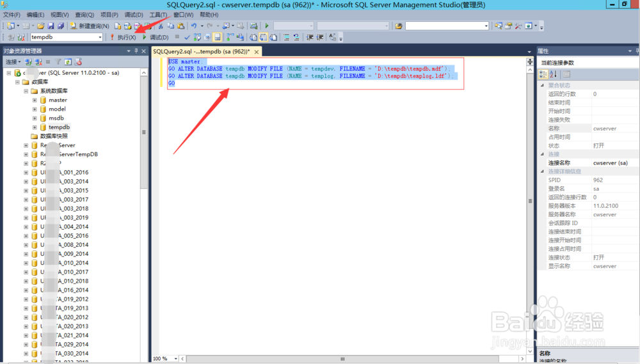The width and height of the screenshot is (640, 364).
Task: Click the 执行(X) execute button
Action: pos(123,37)
